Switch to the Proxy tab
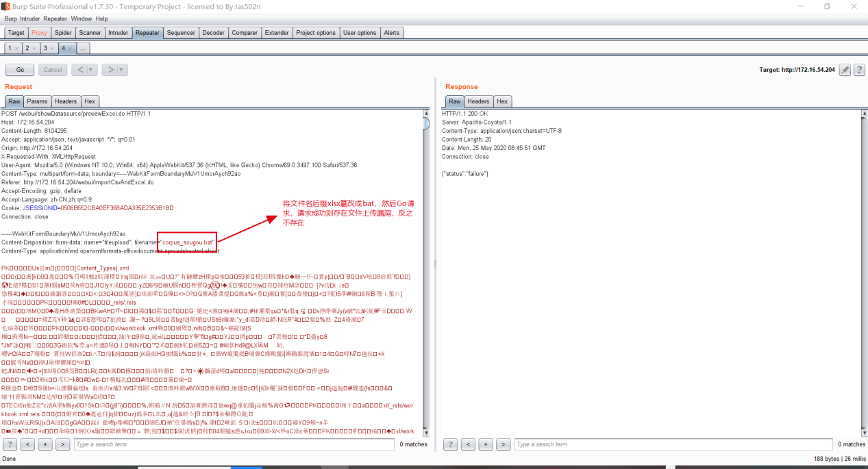The image size is (868, 469). coord(40,33)
